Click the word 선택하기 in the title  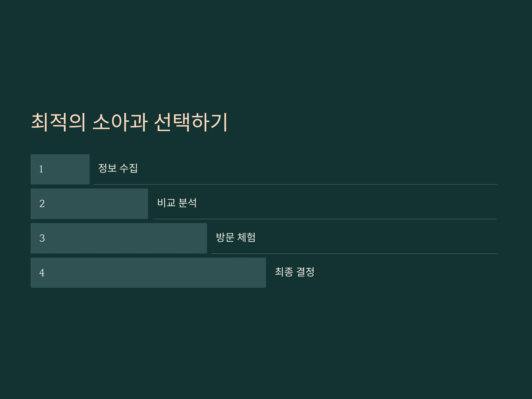click(x=191, y=122)
